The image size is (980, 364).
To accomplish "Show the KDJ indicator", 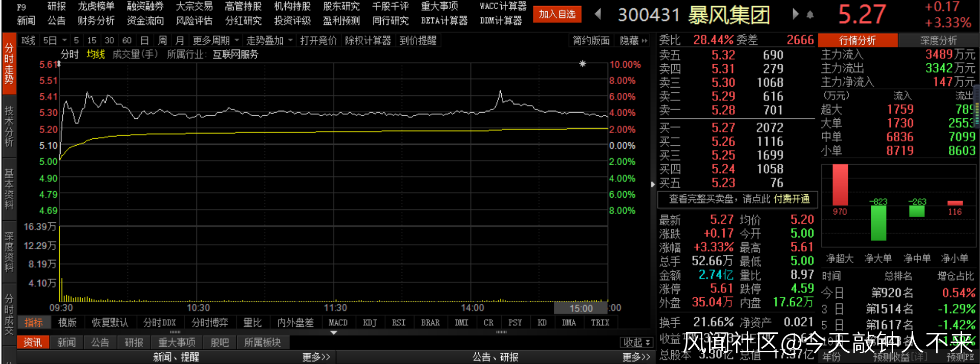I will [x=370, y=323].
